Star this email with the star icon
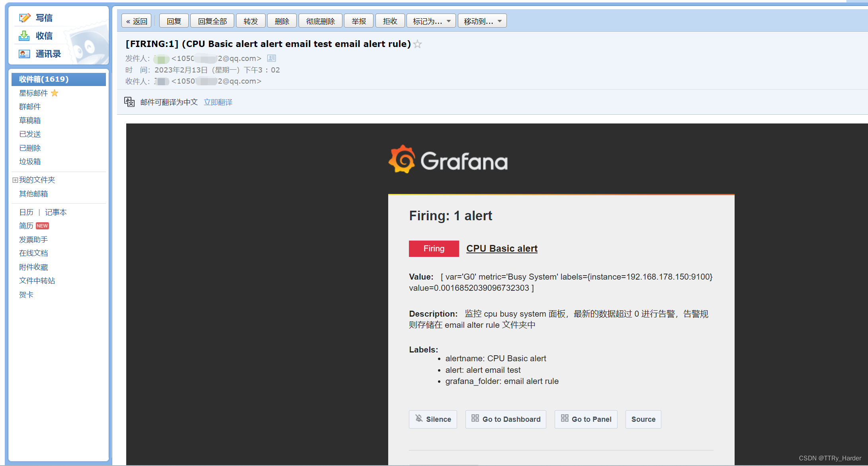 (417, 44)
